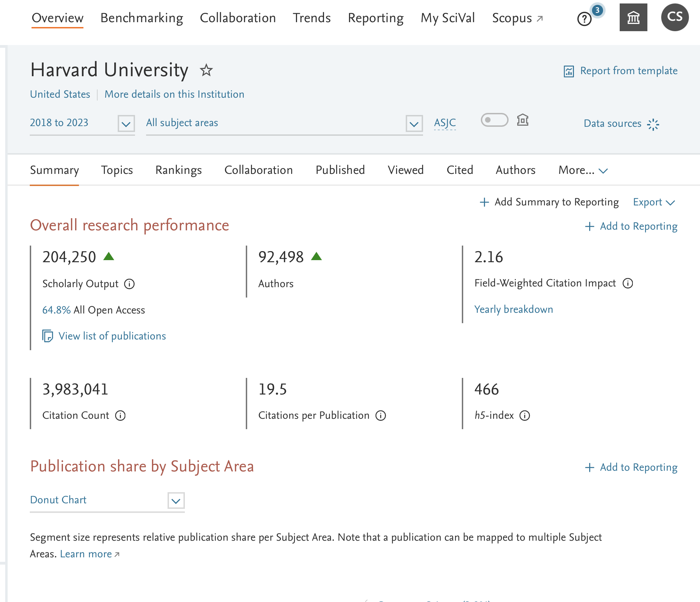
Task: Open the Benchmarking section
Action: [x=142, y=18]
